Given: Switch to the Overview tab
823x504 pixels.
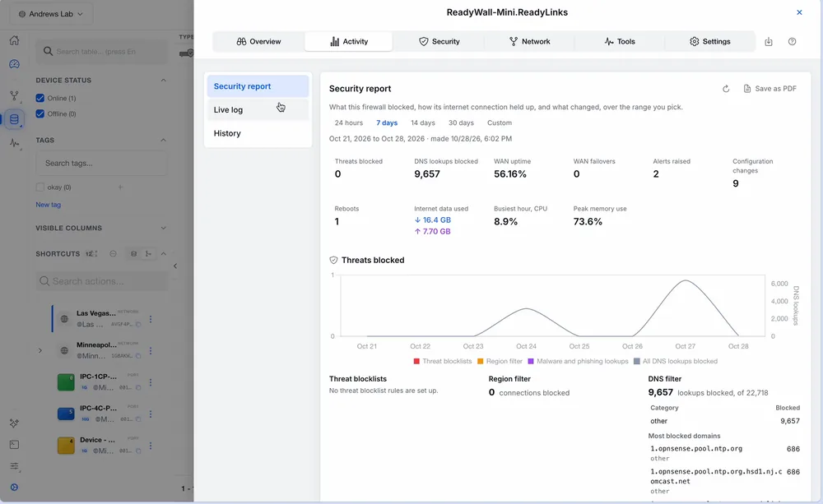Looking at the screenshot, I should pyautogui.click(x=258, y=41).
